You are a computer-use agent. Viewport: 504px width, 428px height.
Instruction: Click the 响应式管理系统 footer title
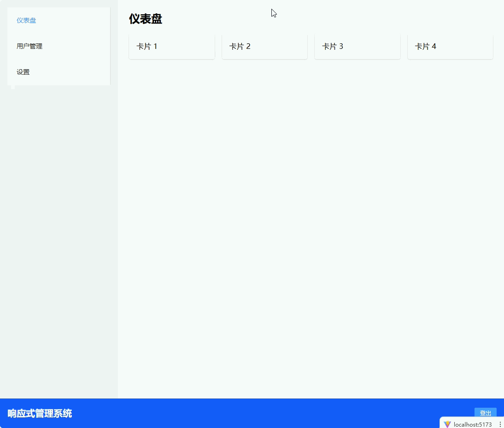40,413
